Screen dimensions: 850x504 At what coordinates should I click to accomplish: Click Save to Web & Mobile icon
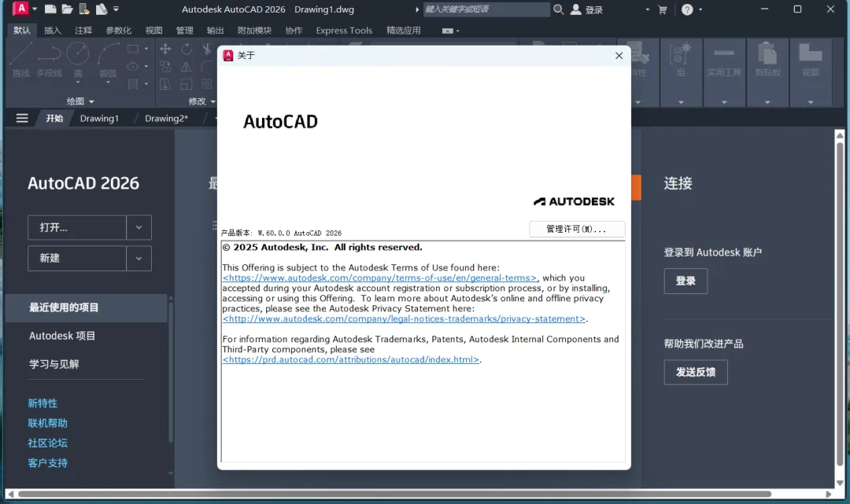point(102,9)
